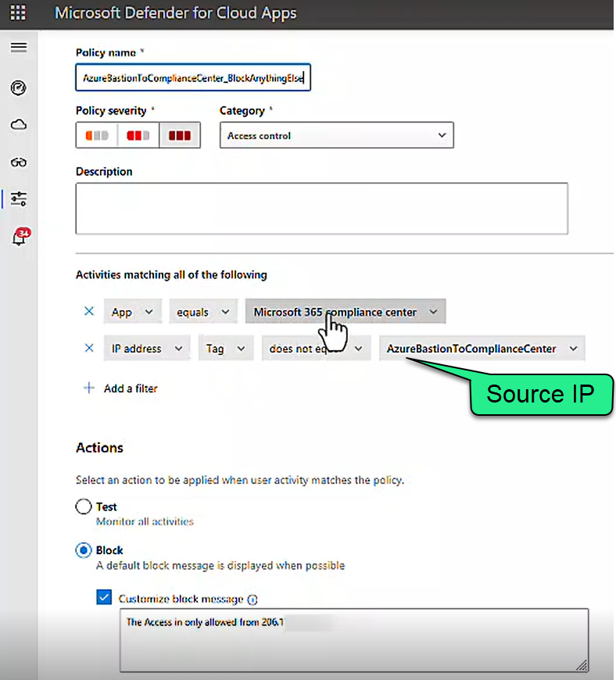
Task: Open the does not equal operator dropdown
Action: pyautogui.click(x=317, y=349)
